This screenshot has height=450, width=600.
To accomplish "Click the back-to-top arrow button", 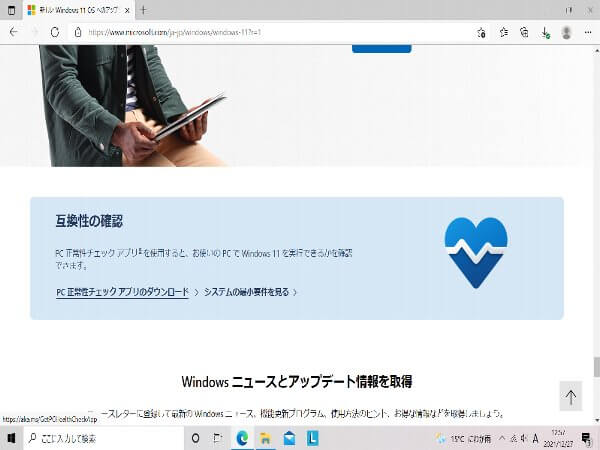I will pos(571,396).
